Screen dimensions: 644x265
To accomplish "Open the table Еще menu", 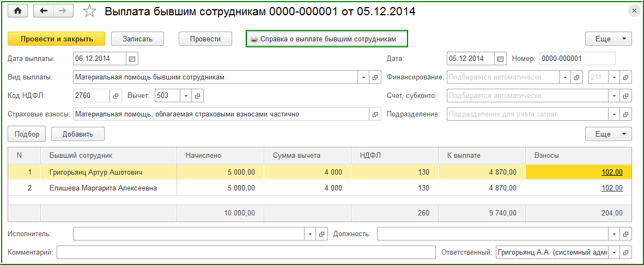I will pos(608,134).
